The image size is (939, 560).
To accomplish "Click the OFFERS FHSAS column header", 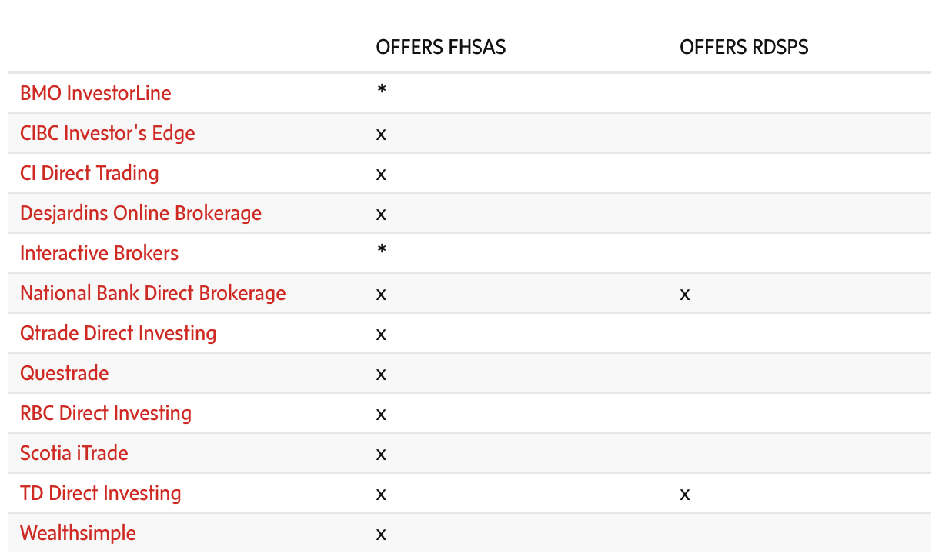I will [x=441, y=48].
